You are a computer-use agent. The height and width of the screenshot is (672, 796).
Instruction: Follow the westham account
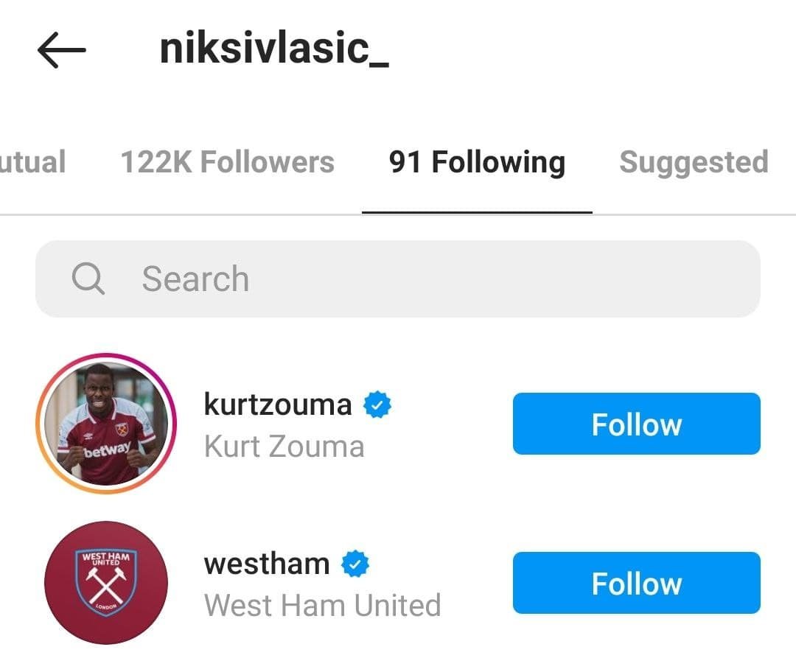click(x=636, y=583)
